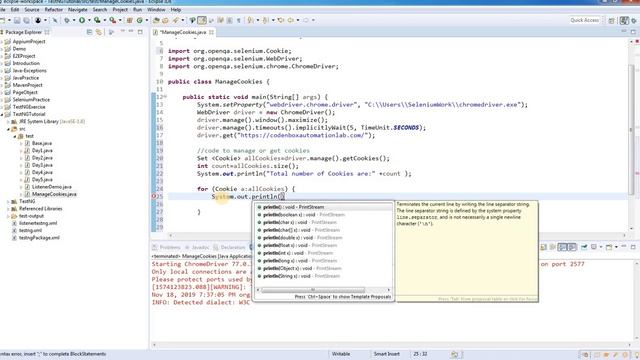This screenshot has width=640, height=360.
Task: Click the Search flashlight icon in toolbar
Action: tap(176, 20)
